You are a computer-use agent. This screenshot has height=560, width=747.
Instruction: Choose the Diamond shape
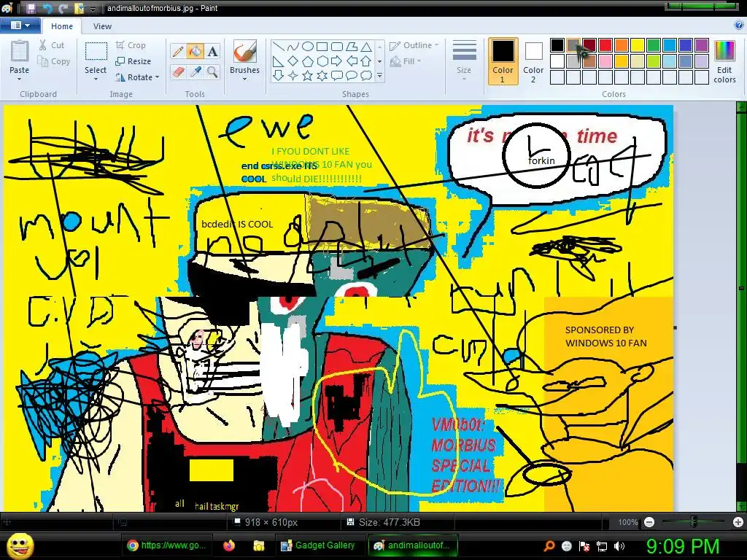[293, 61]
